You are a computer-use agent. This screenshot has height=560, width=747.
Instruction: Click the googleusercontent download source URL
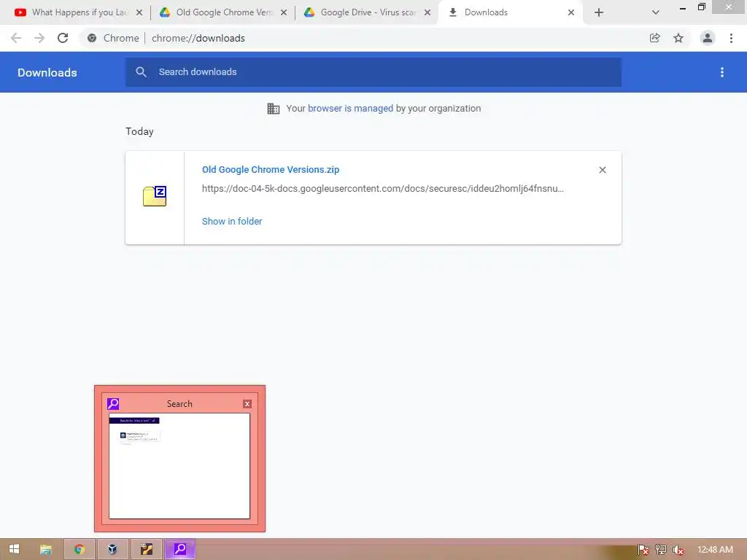[383, 189]
